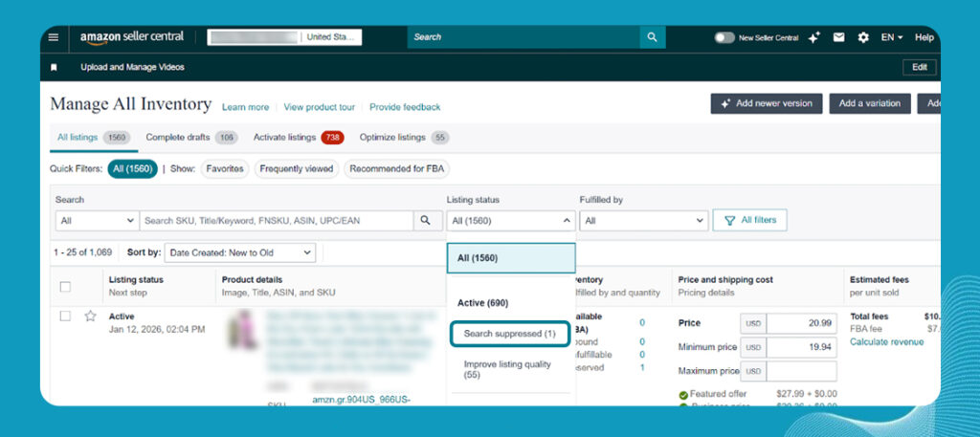The image size is (980, 437).
Task: Star the first listing as favorite
Action: [90, 317]
